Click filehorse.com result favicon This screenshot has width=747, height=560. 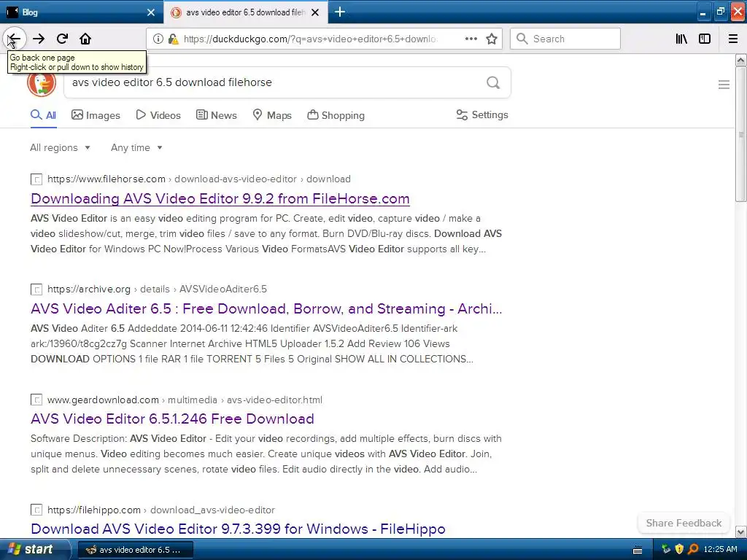pos(36,179)
